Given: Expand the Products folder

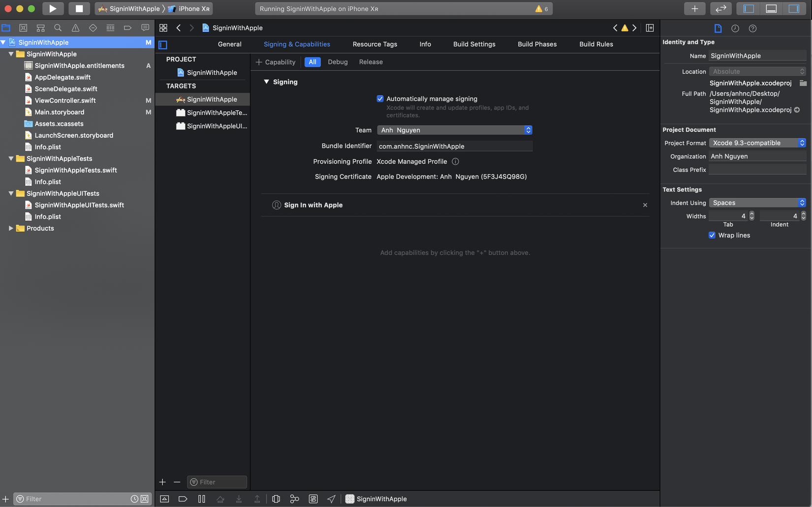Looking at the screenshot, I should tap(11, 228).
